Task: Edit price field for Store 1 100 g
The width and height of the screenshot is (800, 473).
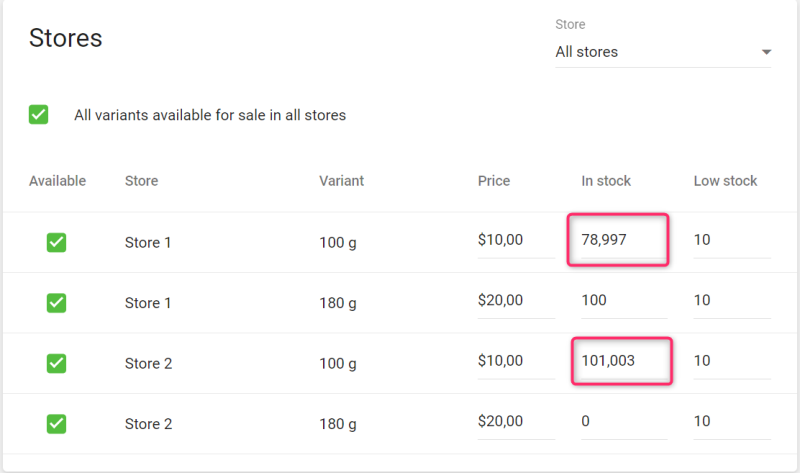Action: pos(515,242)
